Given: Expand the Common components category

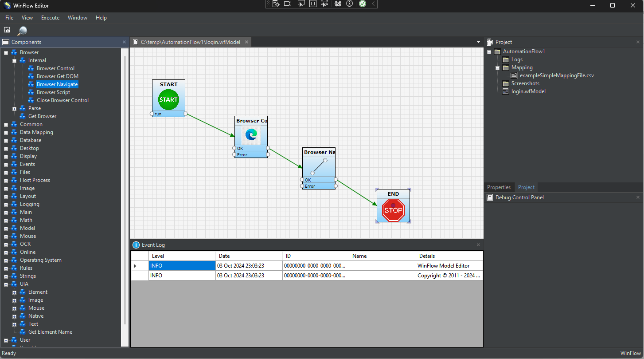Looking at the screenshot, I should (x=6, y=125).
